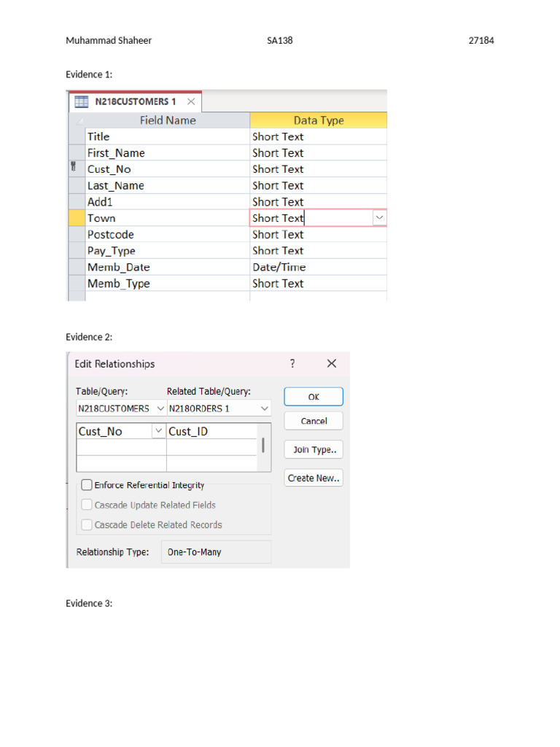Click the Create New.. button
The image size is (560, 747).
314,478
